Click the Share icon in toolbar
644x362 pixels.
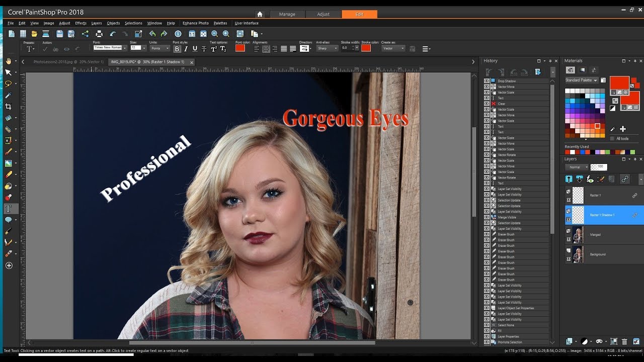(85, 34)
